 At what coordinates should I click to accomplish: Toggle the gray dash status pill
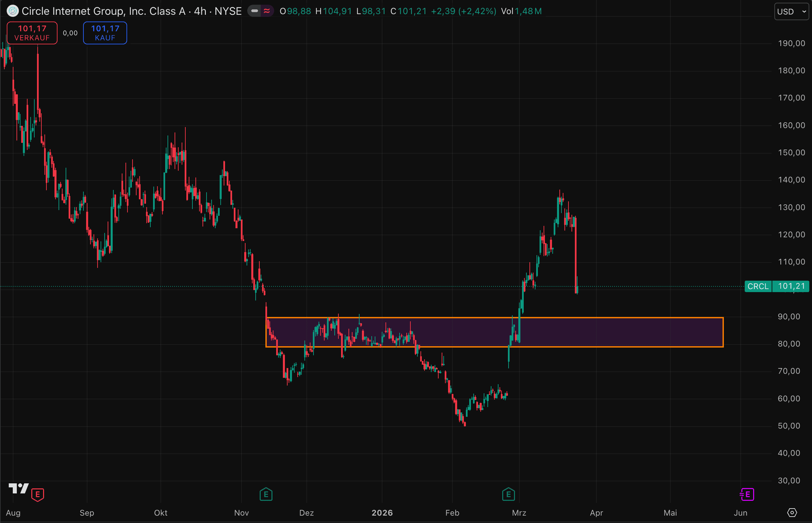[254, 11]
